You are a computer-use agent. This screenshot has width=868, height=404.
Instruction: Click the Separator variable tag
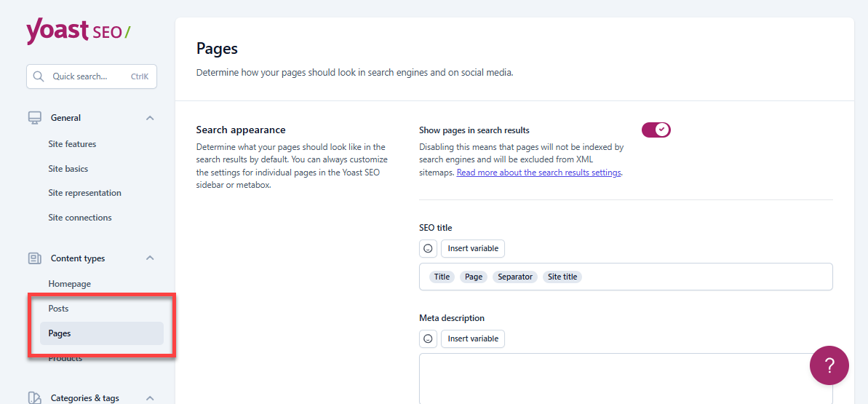point(515,277)
